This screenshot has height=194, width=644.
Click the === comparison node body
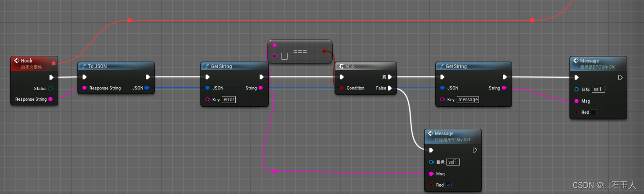[300, 51]
